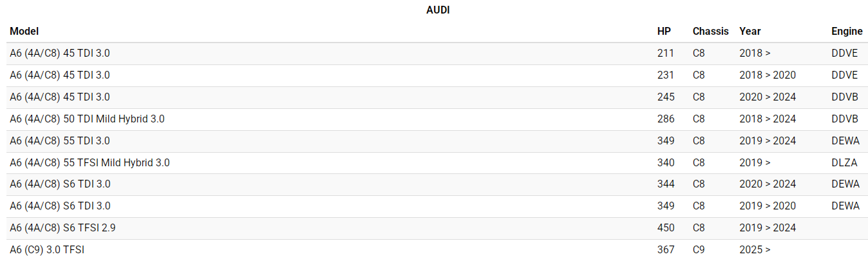868x261 pixels.
Task: Click the Model column header
Action: point(24,31)
